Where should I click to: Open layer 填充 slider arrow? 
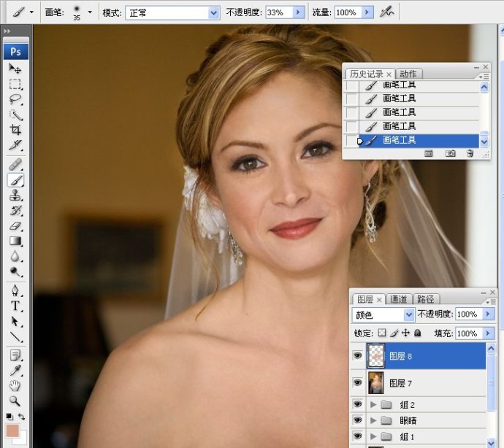click(x=488, y=333)
